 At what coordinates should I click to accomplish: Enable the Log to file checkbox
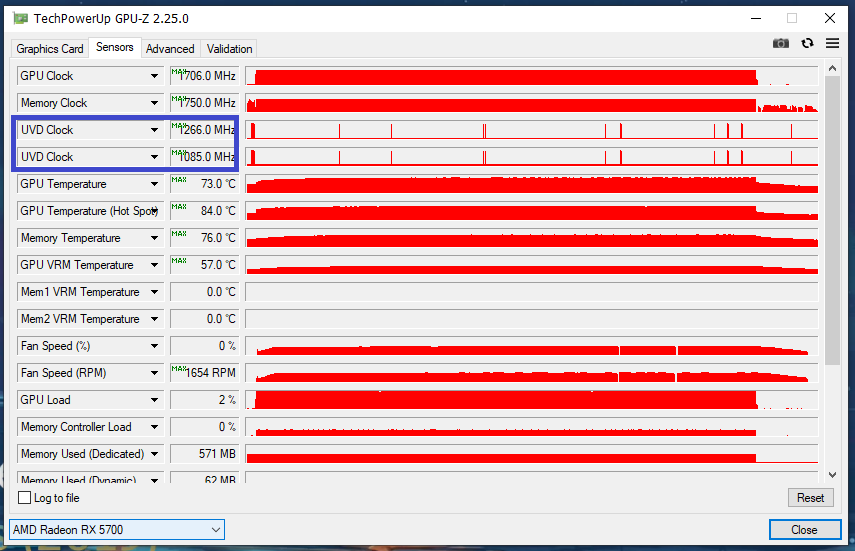click(25, 498)
